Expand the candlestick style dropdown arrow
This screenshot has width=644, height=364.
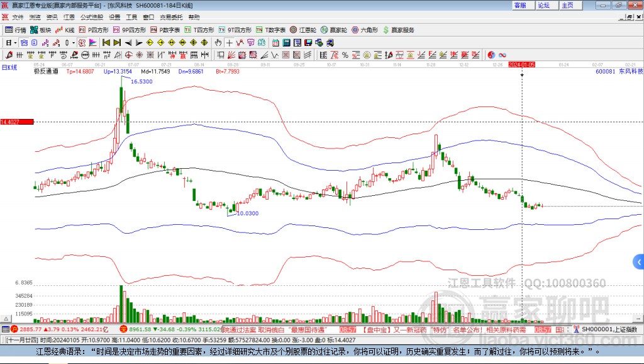pos(73,43)
